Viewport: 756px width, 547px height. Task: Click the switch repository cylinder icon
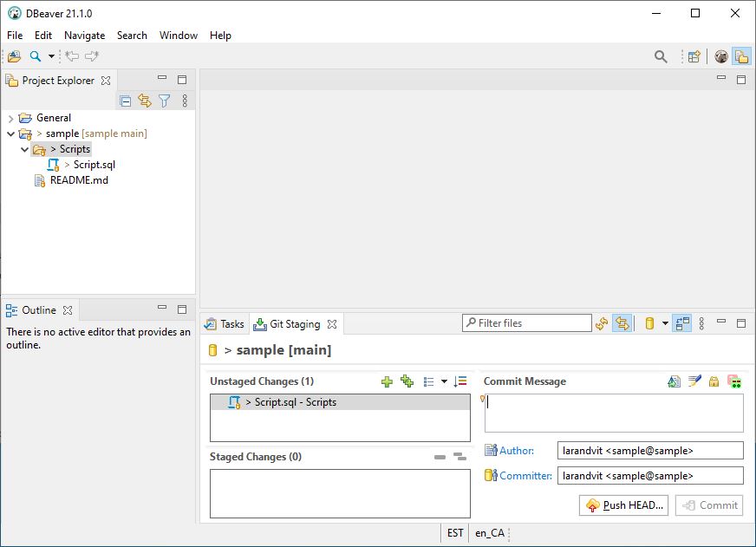[649, 323]
